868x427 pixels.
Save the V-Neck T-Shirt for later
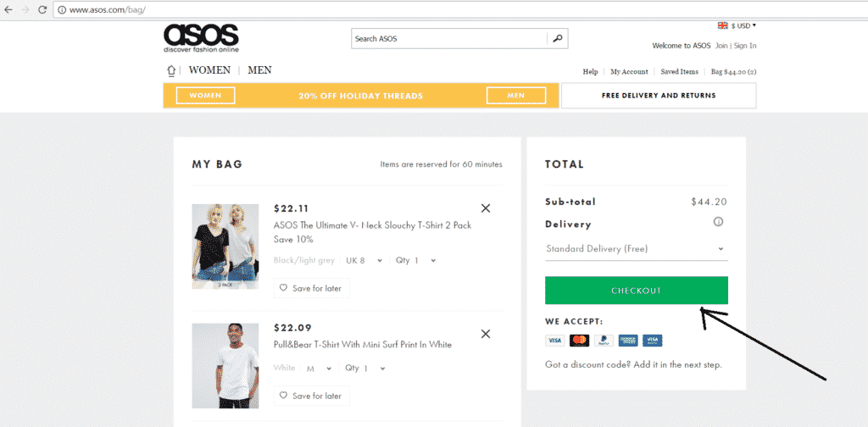point(312,288)
